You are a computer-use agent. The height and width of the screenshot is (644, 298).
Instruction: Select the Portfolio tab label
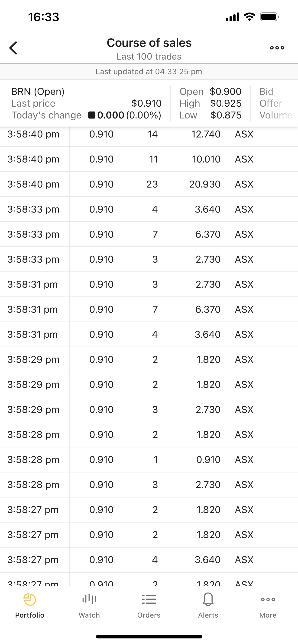[x=30, y=615]
